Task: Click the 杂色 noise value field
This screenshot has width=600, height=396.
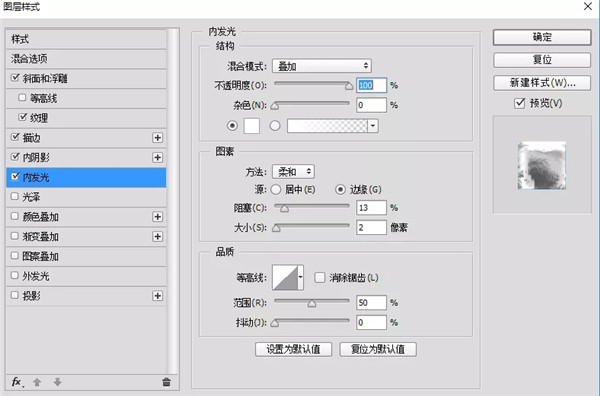Action: 371,105
